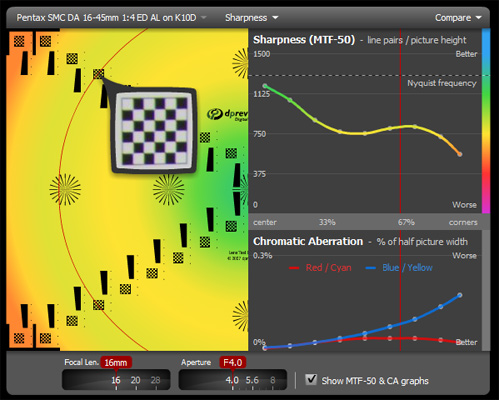
Task: Click the last MTF-50 data point at corners
Action: coord(460,154)
